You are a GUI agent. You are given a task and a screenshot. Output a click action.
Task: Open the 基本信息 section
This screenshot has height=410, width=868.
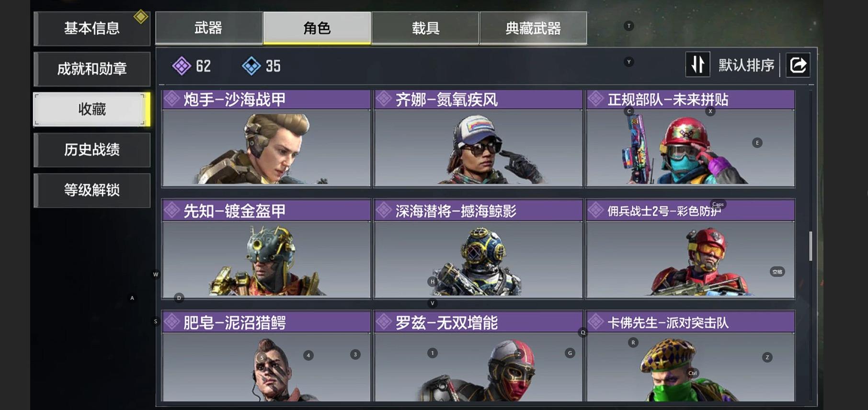(92, 28)
